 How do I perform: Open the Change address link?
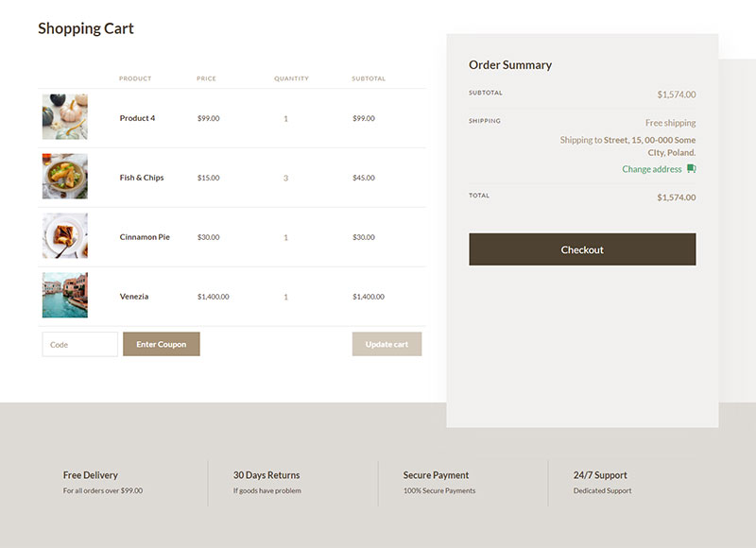pyautogui.click(x=651, y=169)
